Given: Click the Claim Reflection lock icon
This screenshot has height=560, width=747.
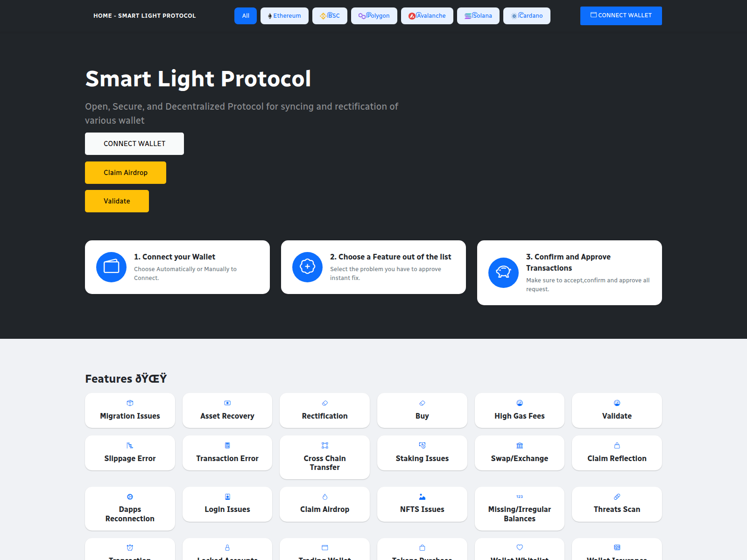Looking at the screenshot, I should [x=617, y=445].
